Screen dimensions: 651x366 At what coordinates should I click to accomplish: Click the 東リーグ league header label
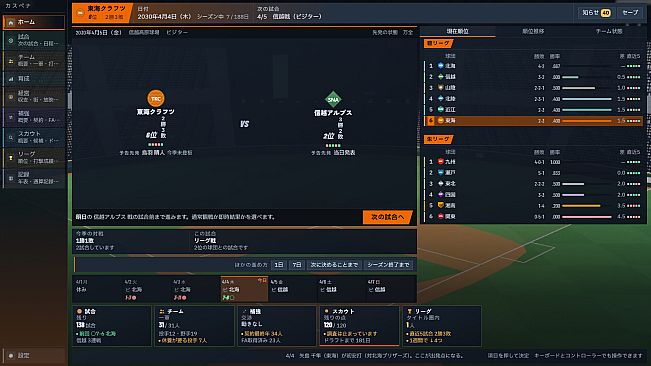point(438,139)
